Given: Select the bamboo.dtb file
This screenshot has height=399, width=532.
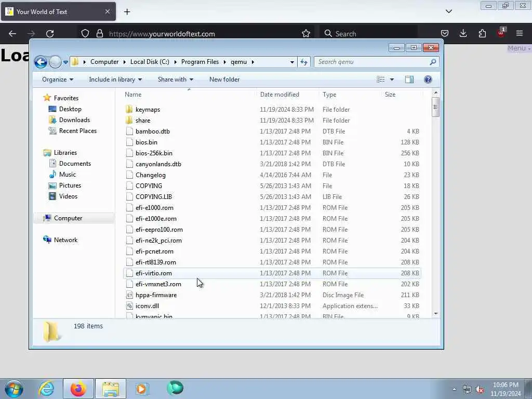Looking at the screenshot, I should point(152,131).
